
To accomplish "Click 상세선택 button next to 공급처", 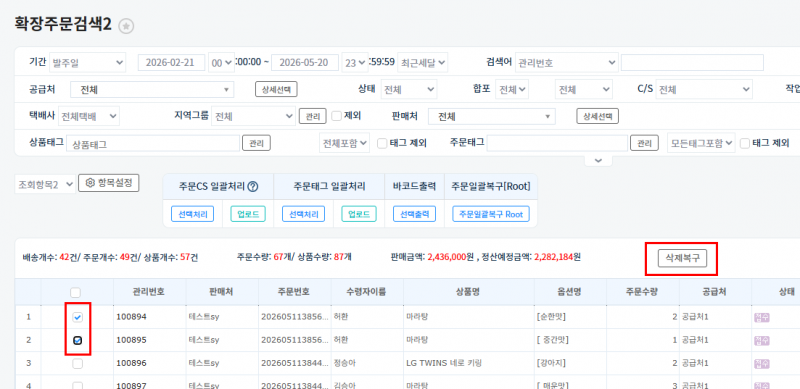I will pyautogui.click(x=276, y=89).
